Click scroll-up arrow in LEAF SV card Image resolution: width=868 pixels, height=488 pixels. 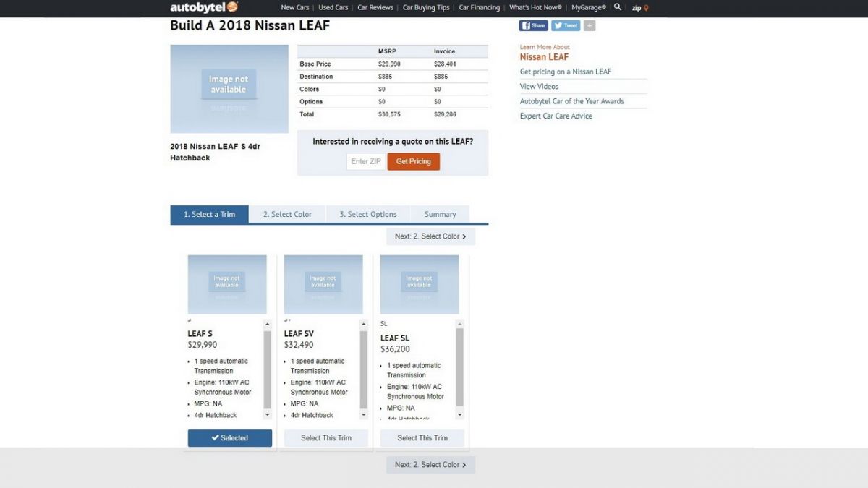pyautogui.click(x=364, y=324)
